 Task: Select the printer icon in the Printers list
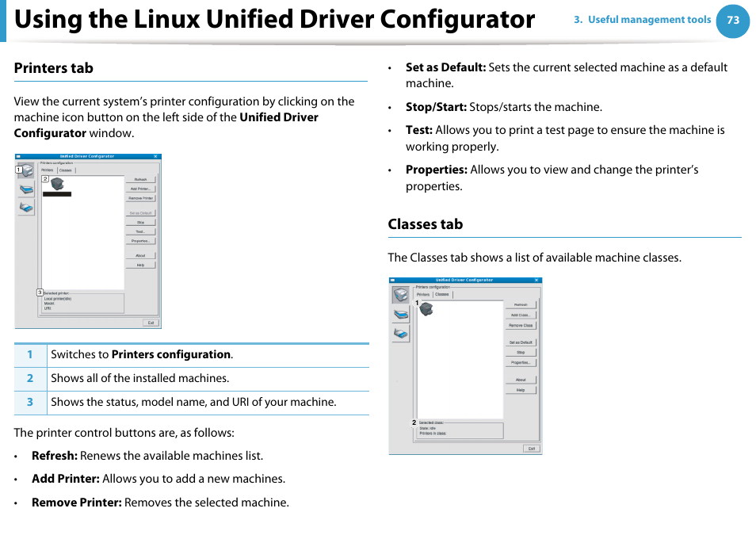pos(56,185)
